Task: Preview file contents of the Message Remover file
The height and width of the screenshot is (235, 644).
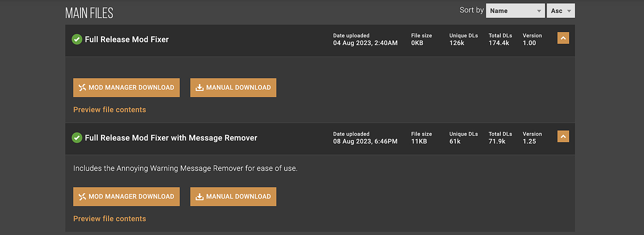Action: pos(109,219)
